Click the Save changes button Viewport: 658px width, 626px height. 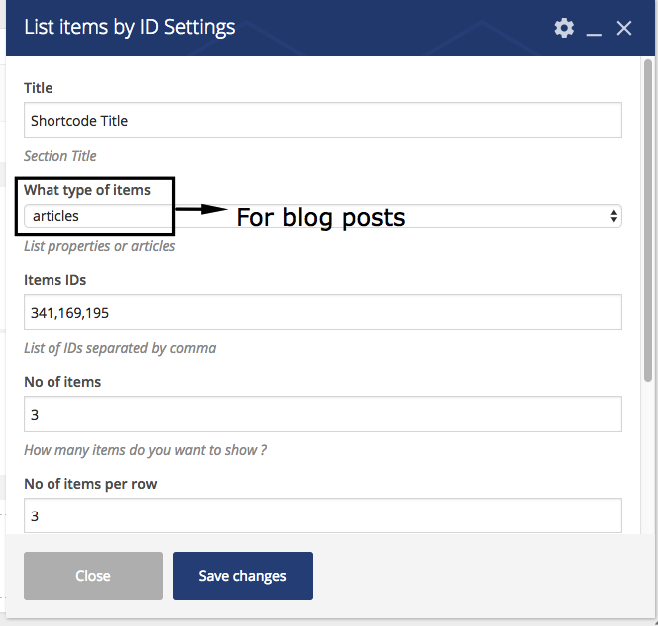click(x=243, y=576)
